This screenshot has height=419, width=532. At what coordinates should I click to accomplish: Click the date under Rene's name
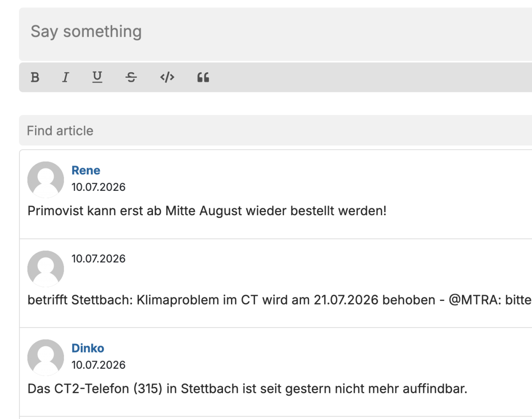pos(99,187)
